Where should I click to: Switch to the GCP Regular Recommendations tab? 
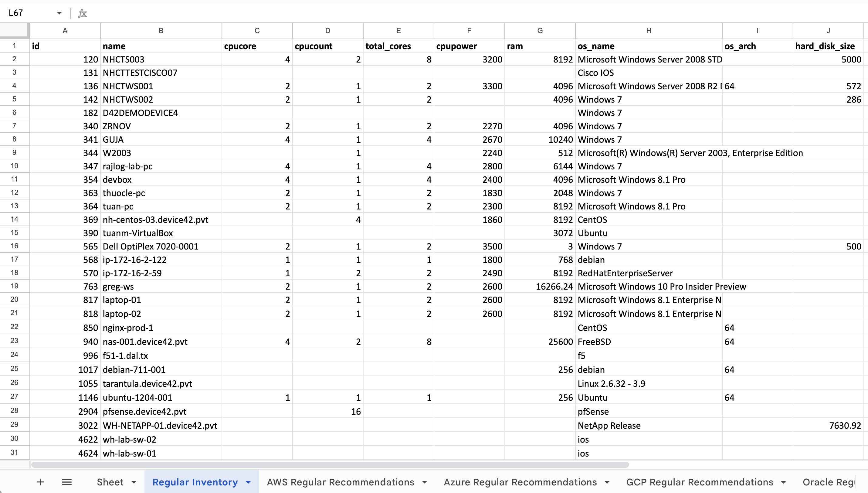click(699, 482)
